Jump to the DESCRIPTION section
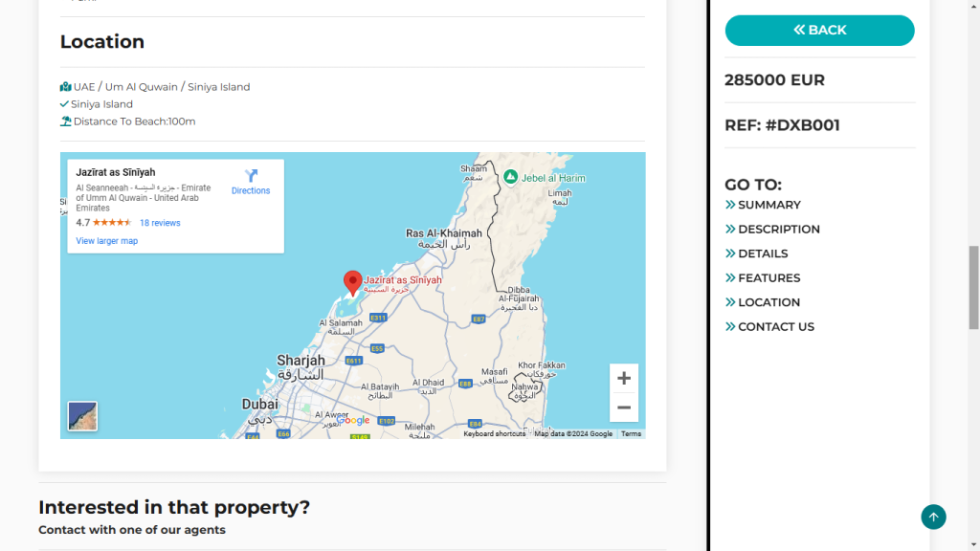The image size is (980, 551). click(778, 230)
